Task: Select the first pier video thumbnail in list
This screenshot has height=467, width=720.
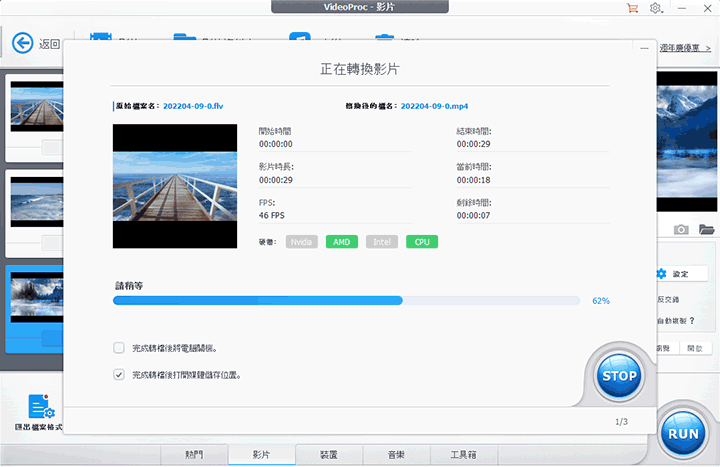Action: [x=37, y=107]
